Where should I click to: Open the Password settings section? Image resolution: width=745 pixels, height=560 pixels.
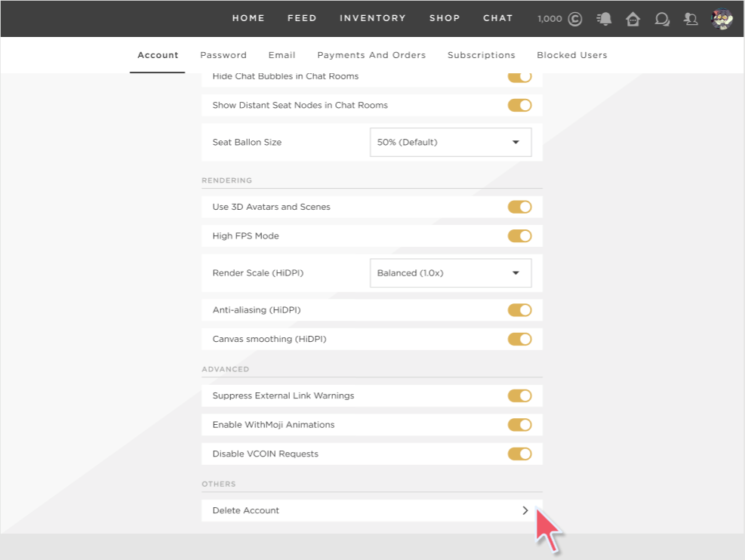(x=223, y=54)
